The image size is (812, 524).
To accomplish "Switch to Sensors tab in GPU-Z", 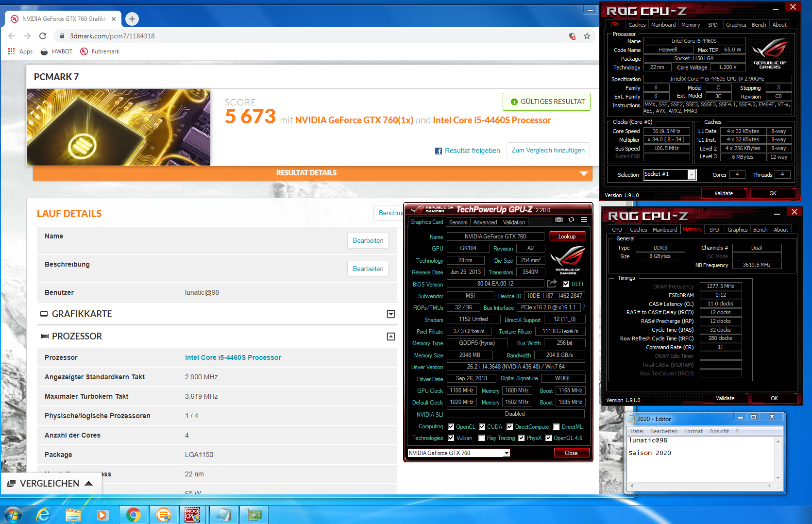I will (x=458, y=222).
